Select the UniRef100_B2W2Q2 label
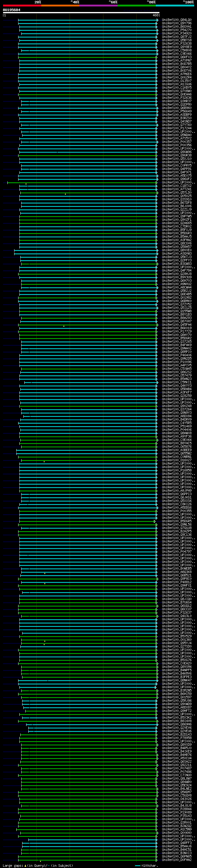 click(x=176, y=826)
